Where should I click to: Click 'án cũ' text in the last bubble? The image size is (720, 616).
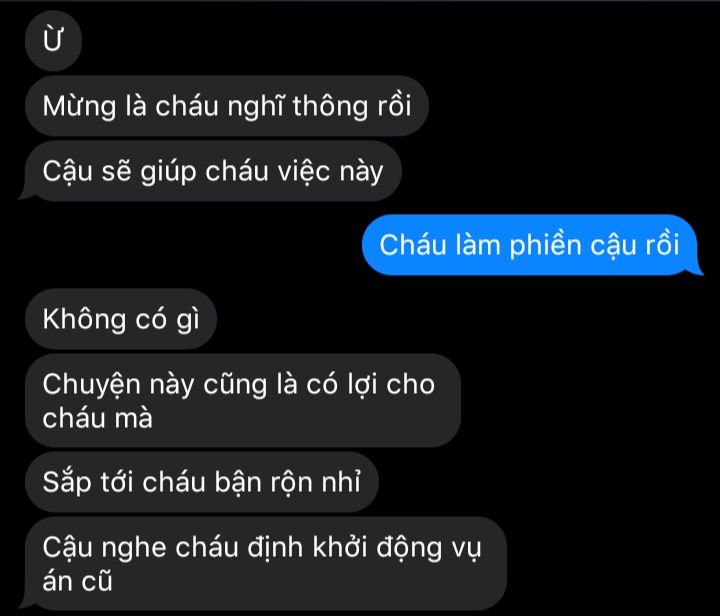tap(77, 581)
